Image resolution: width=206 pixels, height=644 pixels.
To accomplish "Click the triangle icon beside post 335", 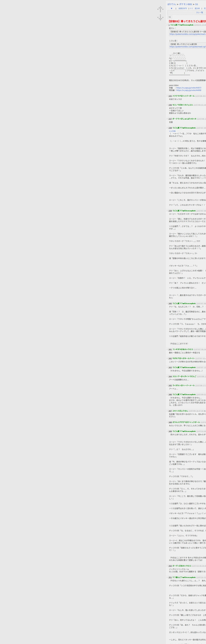I will (167, 96).
